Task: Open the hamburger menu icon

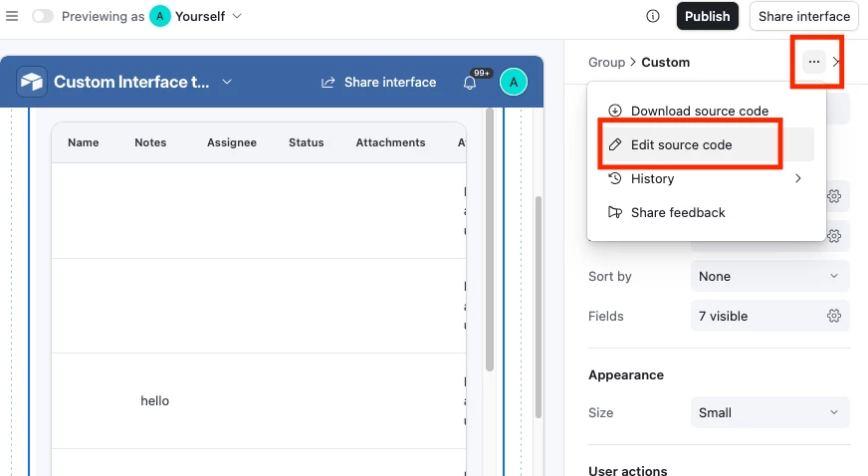Action: click(12, 16)
